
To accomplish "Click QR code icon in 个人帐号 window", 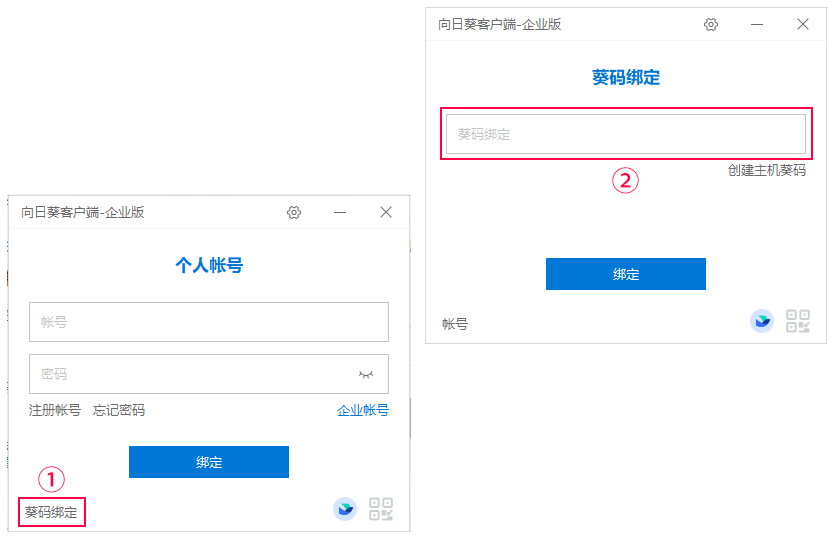I will coord(381,509).
